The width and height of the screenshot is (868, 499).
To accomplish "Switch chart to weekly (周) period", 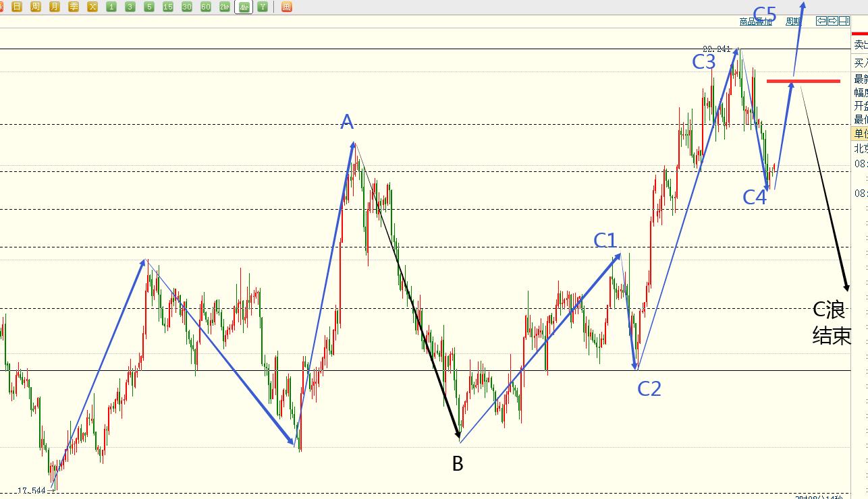I will (x=36, y=7).
